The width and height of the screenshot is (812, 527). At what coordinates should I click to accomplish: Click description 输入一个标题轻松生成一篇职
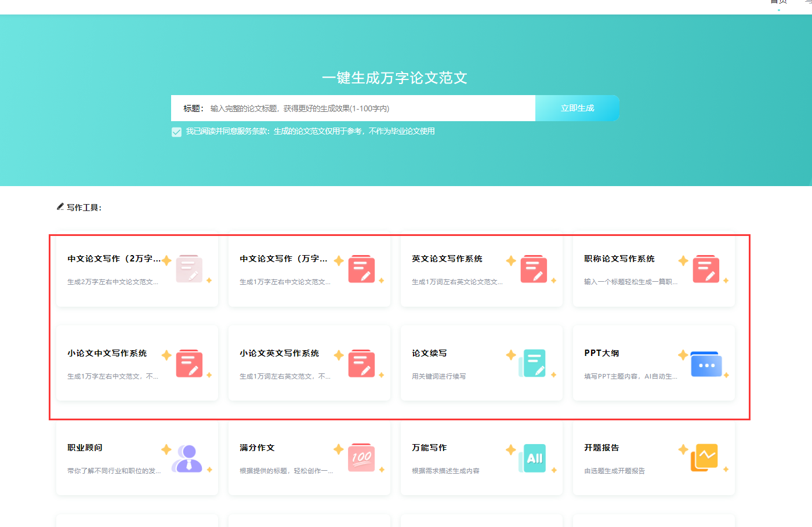click(x=630, y=282)
